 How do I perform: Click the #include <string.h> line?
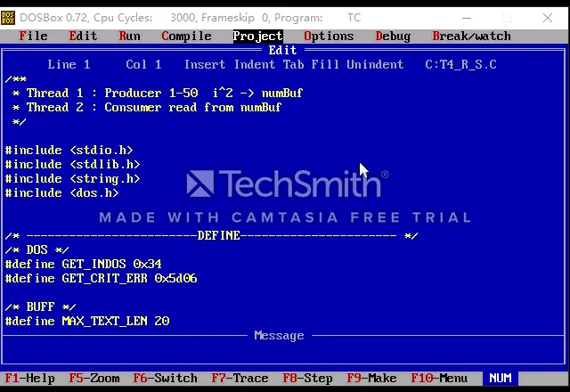click(73, 178)
